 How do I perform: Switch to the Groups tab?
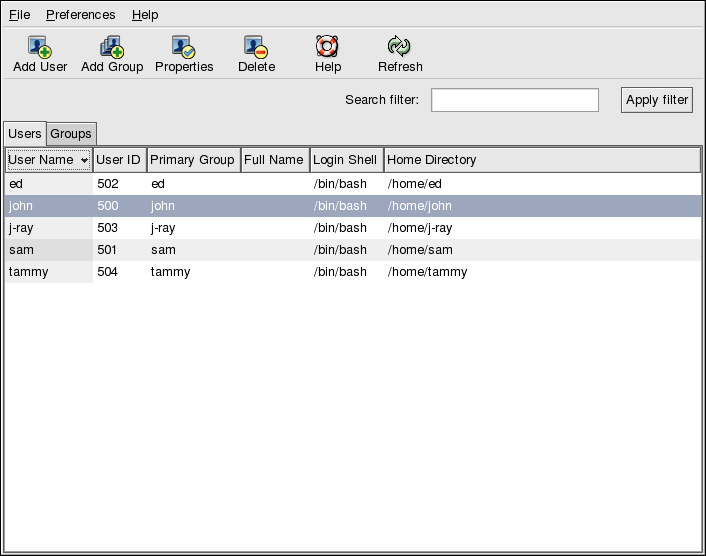tap(71, 134)
